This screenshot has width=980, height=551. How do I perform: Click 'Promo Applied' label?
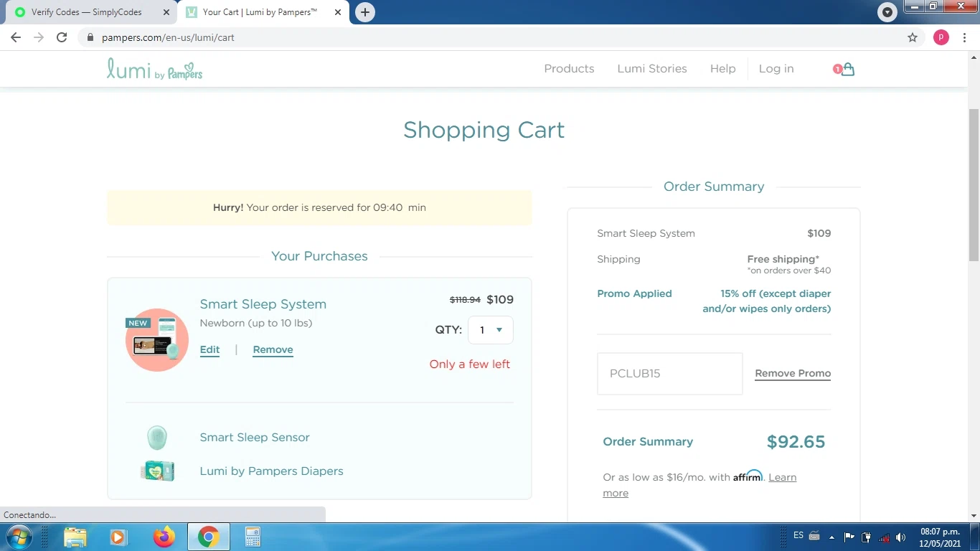(x=634, y=293)
